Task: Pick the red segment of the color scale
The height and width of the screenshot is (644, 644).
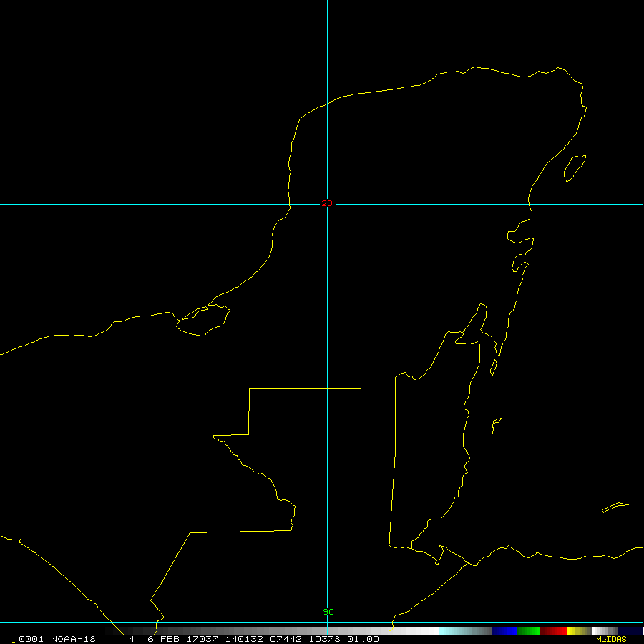Action: (553, 631)
